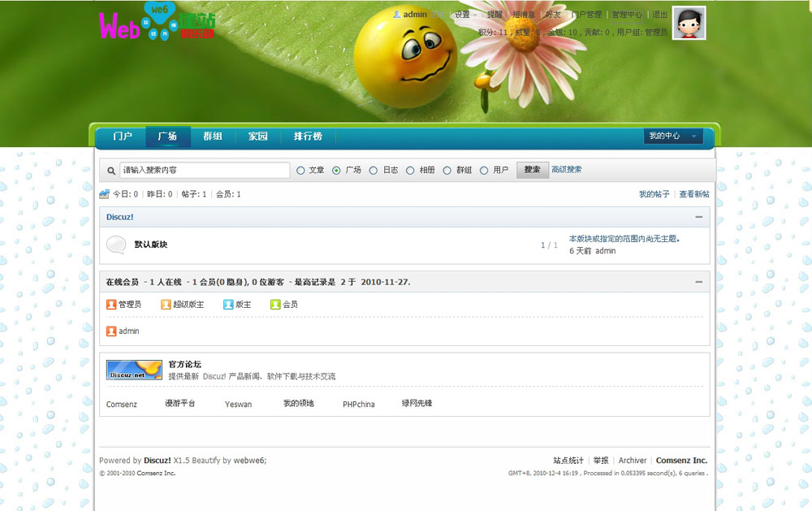Open the 管理中心 header link
The image size is (812, 511).
point(627,15)
